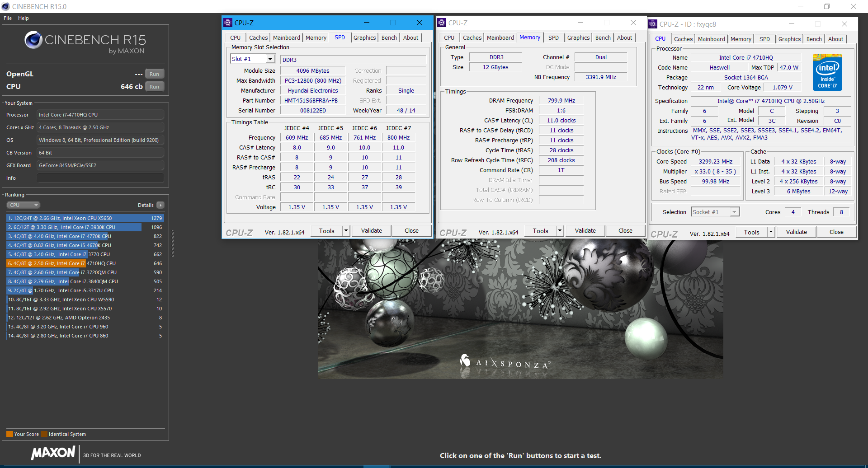Click Validate in fxyqc8 CPU-Z window
868x468 pixels.
click(x=797, y=232)
